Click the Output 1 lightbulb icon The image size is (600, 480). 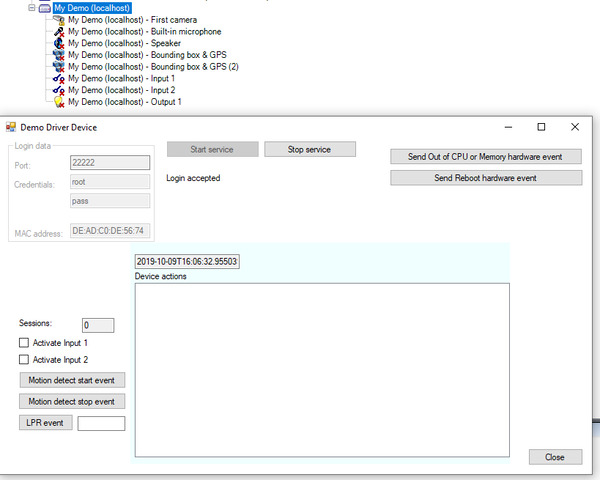pos(60,102)
